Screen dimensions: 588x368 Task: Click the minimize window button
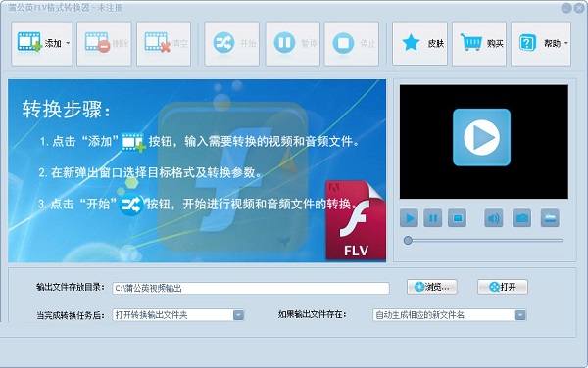pos(566,8)
